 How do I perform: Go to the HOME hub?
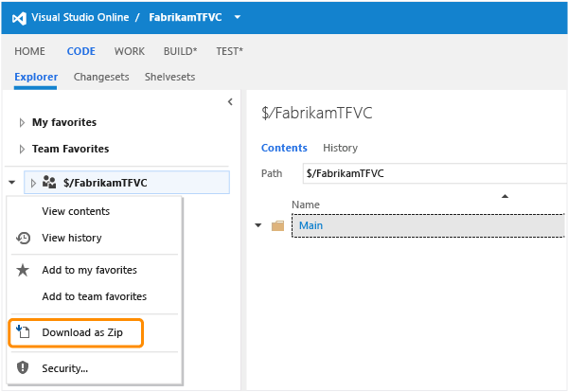pyautogui.click(x=30, y=51)
